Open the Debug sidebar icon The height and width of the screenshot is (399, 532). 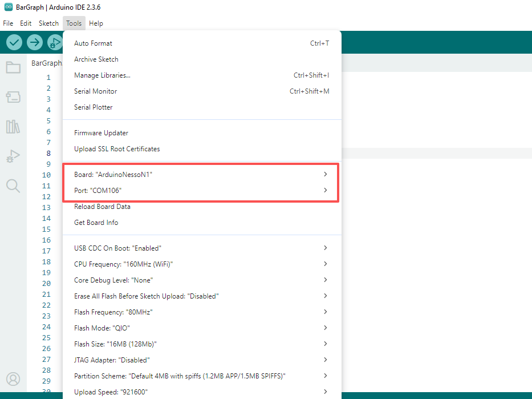[13, 156]
